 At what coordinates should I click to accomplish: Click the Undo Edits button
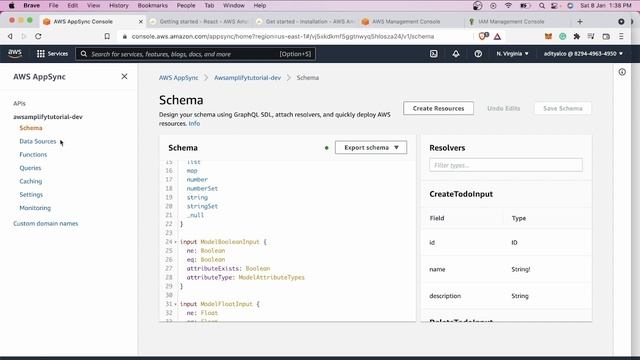(x=504, y=108)
